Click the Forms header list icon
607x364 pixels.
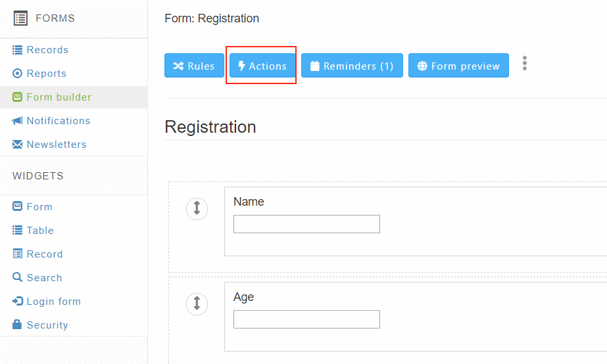click(x=20, y=18)
